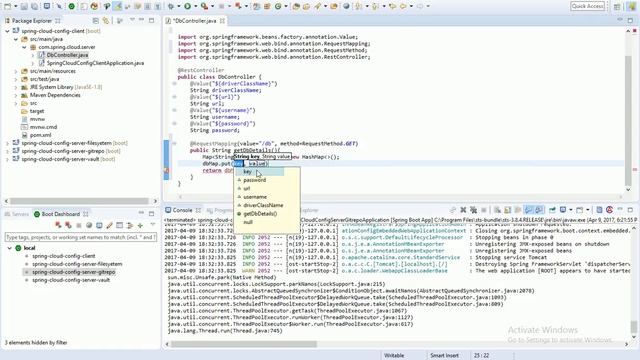This screenshot has width=640, height=360.
Task: Expand the spring-cloud-config-server-vault project
Action: 7,159
